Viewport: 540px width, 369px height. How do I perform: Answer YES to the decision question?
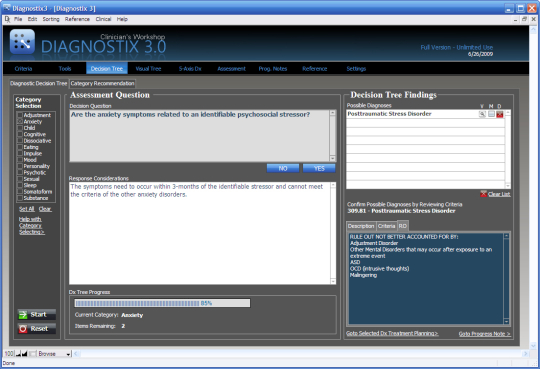319,168
